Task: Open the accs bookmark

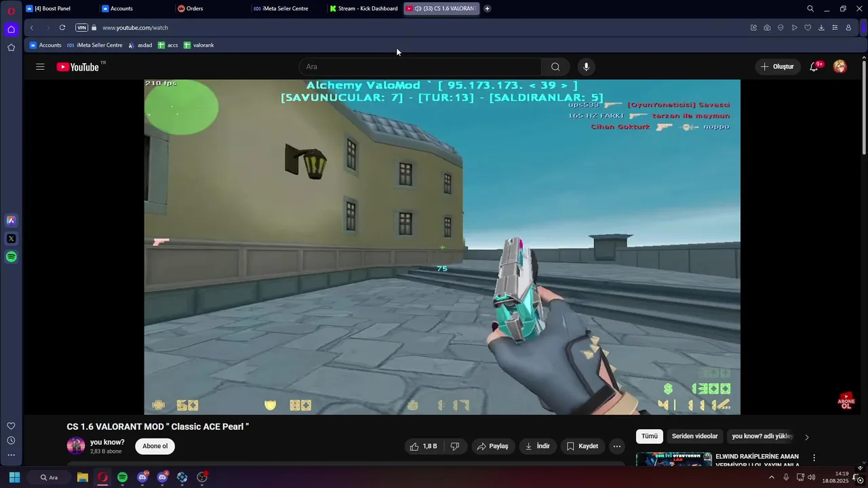Action: pyautogui.click(x=168, y=45)
